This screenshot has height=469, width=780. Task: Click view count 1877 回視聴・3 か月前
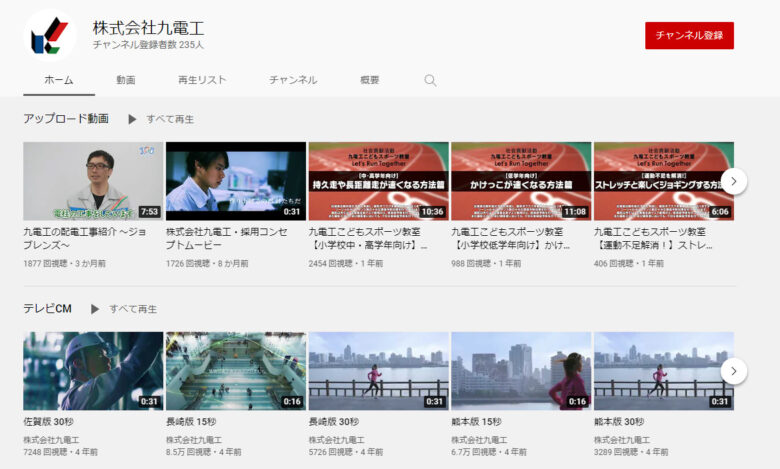click(x=65, y=264)
